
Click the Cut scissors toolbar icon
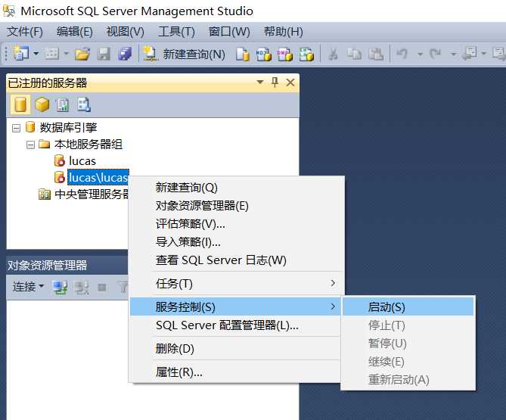pos(333,54)
